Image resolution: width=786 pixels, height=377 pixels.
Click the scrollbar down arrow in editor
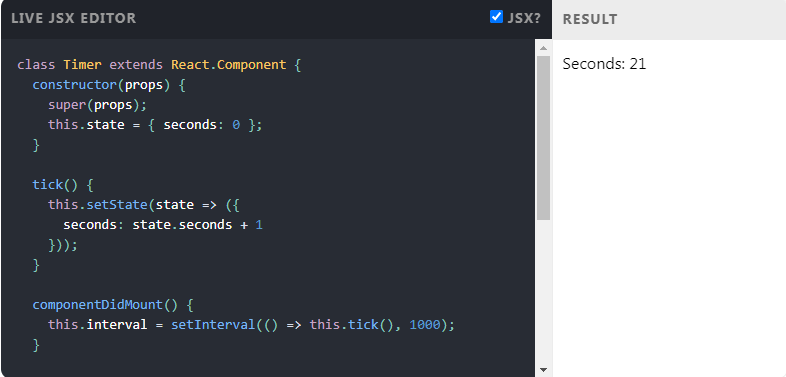point(543,370)
